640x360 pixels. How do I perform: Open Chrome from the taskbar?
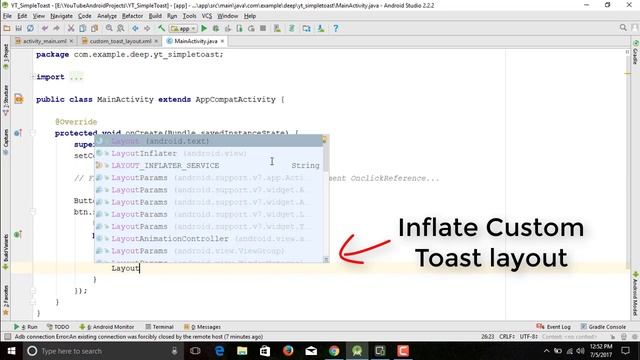334,351
